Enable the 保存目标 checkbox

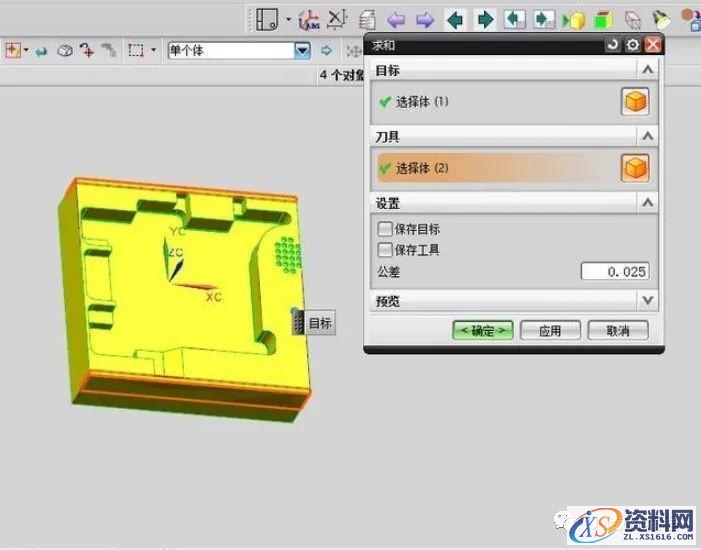385,229
